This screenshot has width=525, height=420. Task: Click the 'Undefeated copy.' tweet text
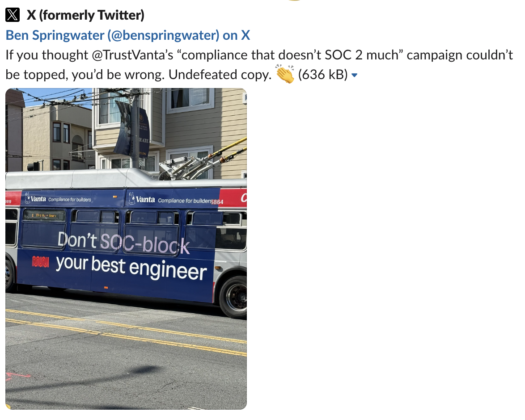click(x=220, y=75)
